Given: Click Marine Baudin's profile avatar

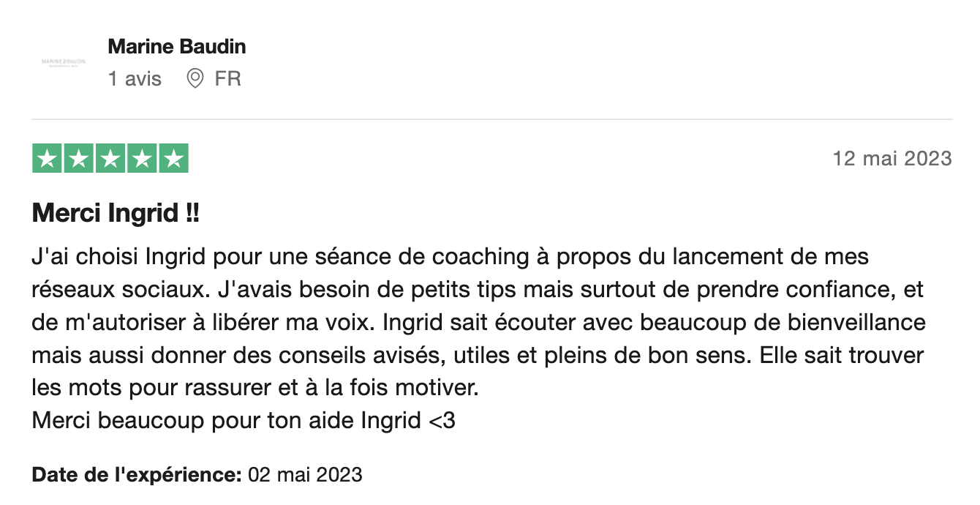Looking at the screenshot, I should point(64,62).
